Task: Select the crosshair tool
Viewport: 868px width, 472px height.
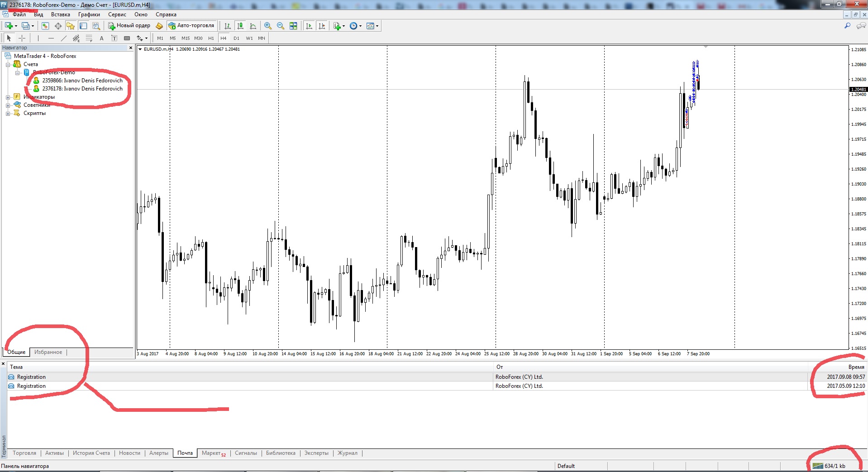Action: [22, 38]
